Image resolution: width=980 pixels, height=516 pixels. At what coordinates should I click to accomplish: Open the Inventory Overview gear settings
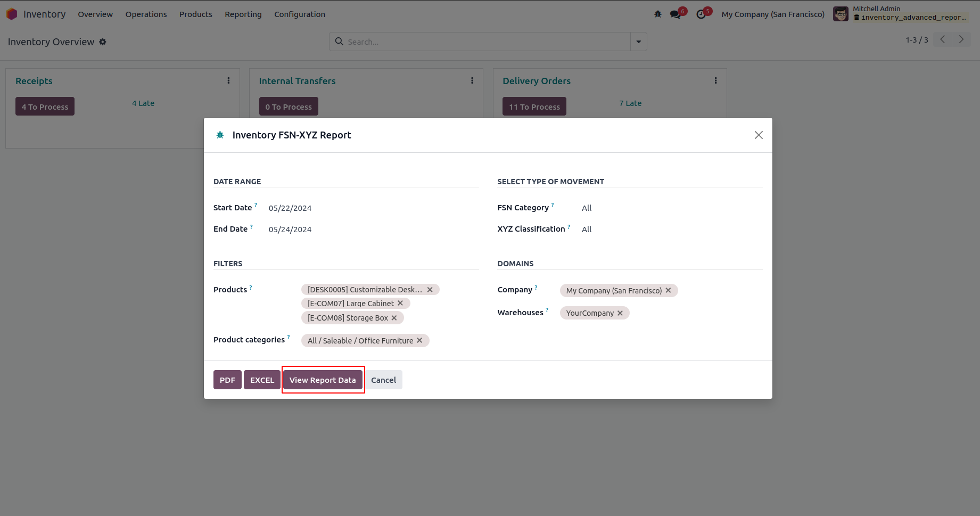[103, 42]
